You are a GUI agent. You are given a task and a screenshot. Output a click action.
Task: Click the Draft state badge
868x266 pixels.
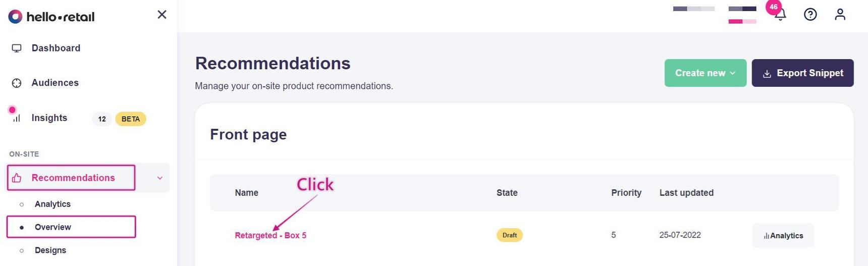[x=509, y=235]
